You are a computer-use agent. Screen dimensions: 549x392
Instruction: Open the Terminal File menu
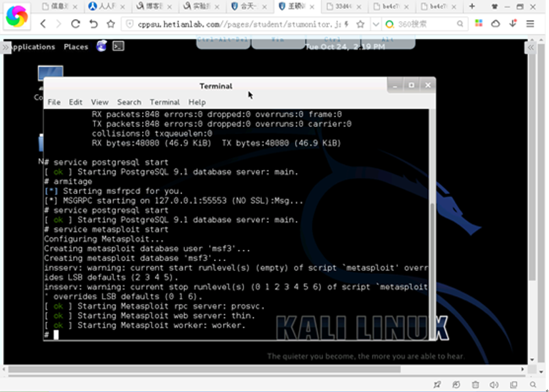tap(54, 102)
